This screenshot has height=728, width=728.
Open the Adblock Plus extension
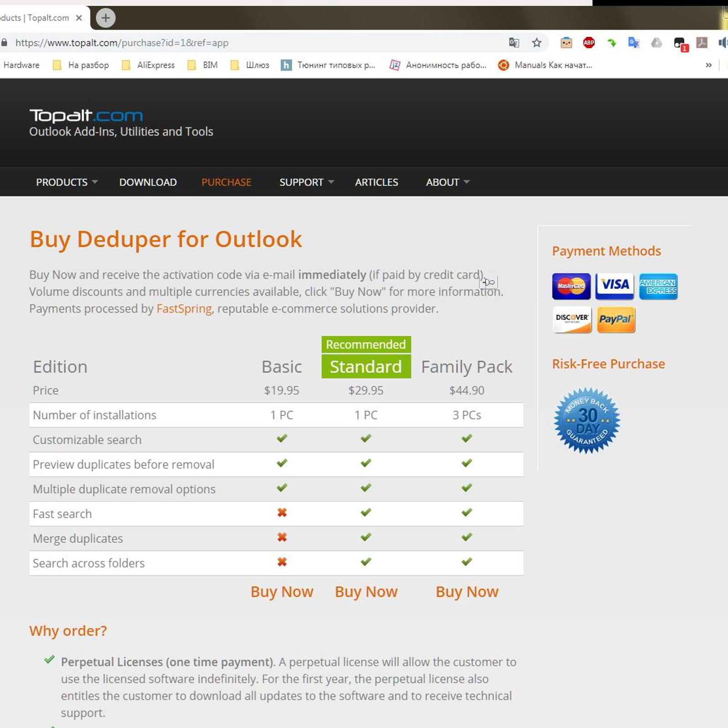pos(589,43)
